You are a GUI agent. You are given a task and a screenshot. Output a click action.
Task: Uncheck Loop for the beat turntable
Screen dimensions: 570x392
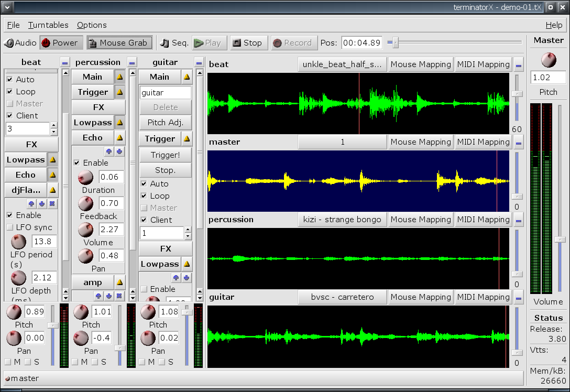(x=10, y=91)
